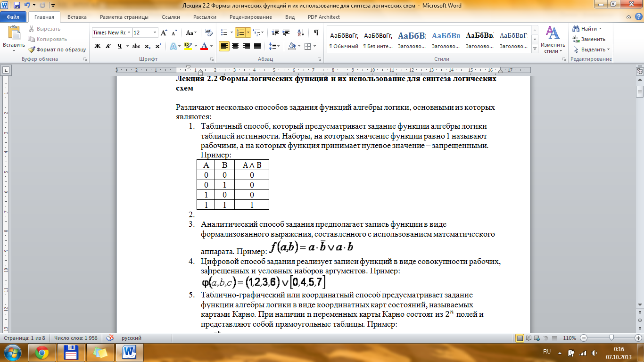Click the Superscript x² icon
The height and width of the screenshot is (362, 644).
pos(158,46)
